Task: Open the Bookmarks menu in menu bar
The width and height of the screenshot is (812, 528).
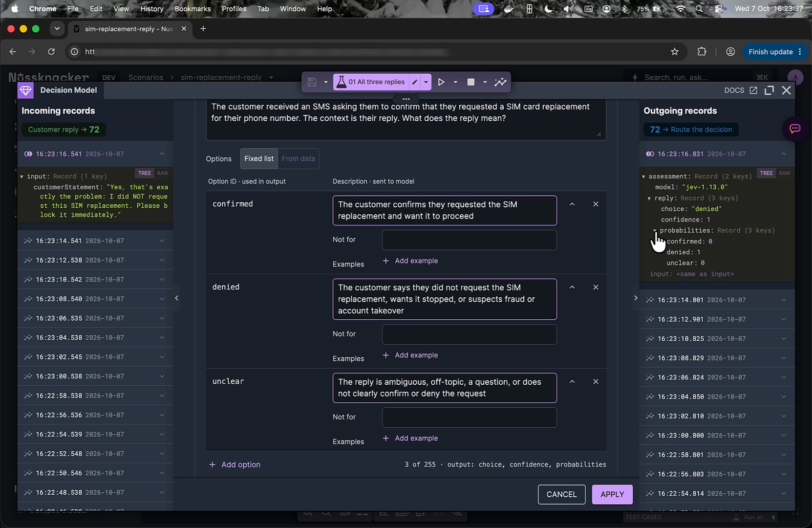Action: click(x=192, y=9)
